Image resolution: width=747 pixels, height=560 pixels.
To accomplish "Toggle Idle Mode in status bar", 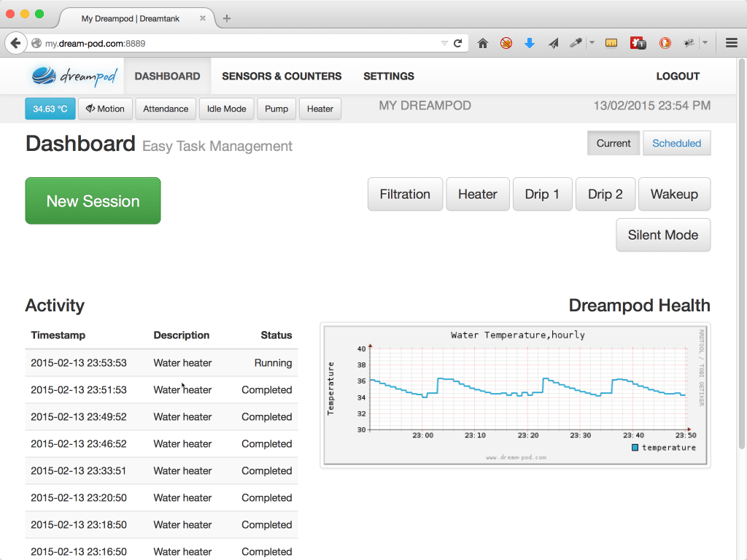I will (x=227, y=109).
